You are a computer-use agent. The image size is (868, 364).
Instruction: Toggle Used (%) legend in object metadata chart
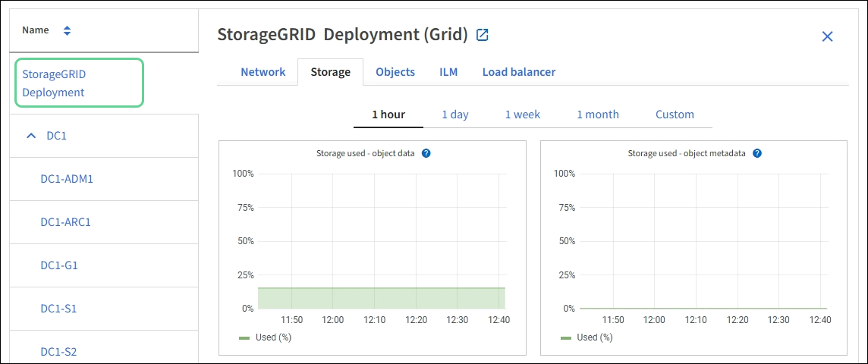(587, 337)
